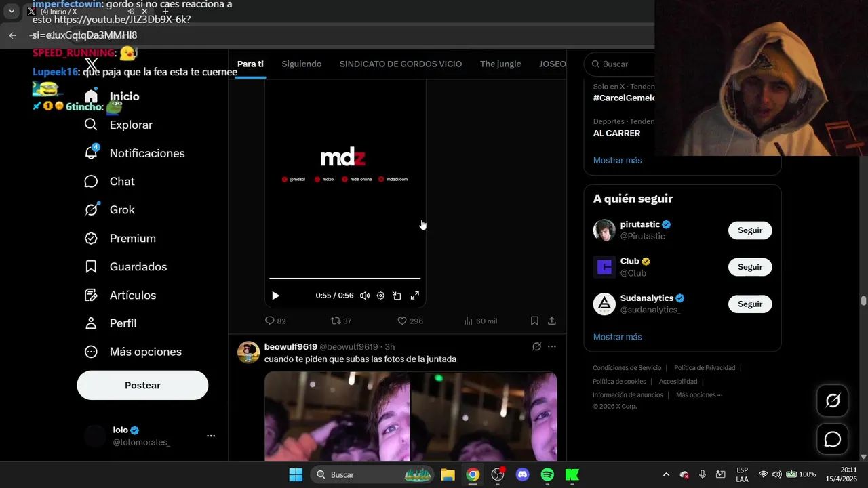
Task: Open Política de Privacidad link
Action: (705, 368)
